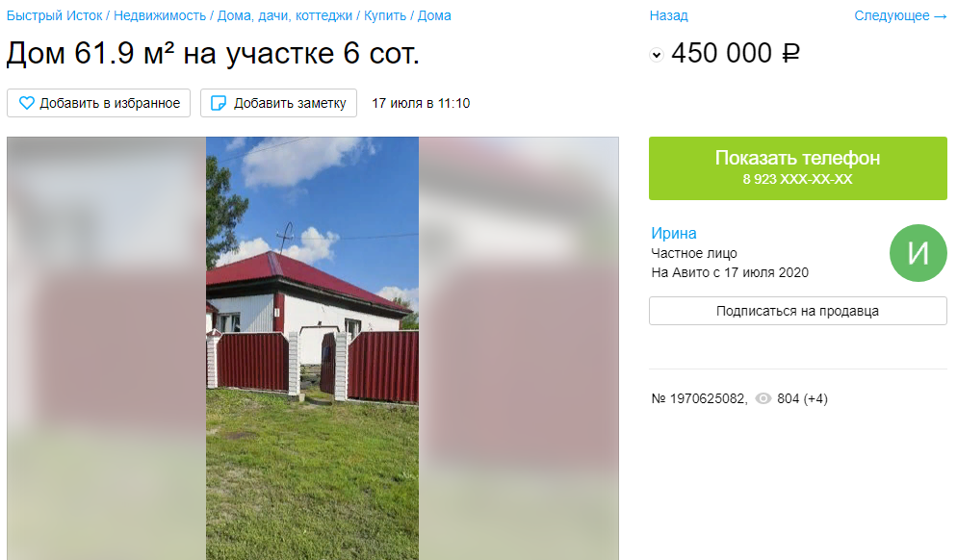The width and height of the screenshot is (957, 560).
Task: Open Дома, дачи, коттеджи breadcrumb
Action: point(285,15)
